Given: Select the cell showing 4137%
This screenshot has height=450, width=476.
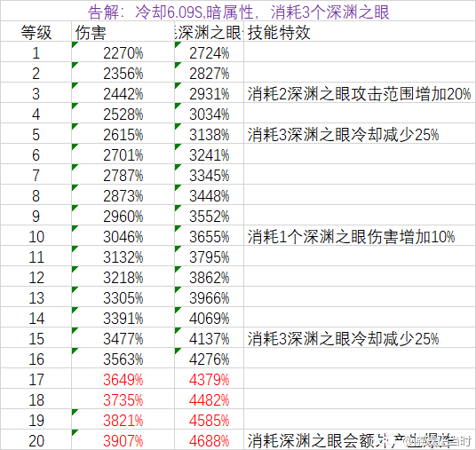Looking at the screenshot, I should pos(210,337).
